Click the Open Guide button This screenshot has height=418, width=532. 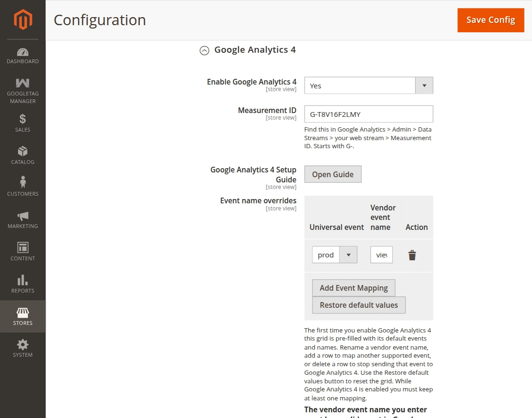pyautogui.click(x=333, y=174)
